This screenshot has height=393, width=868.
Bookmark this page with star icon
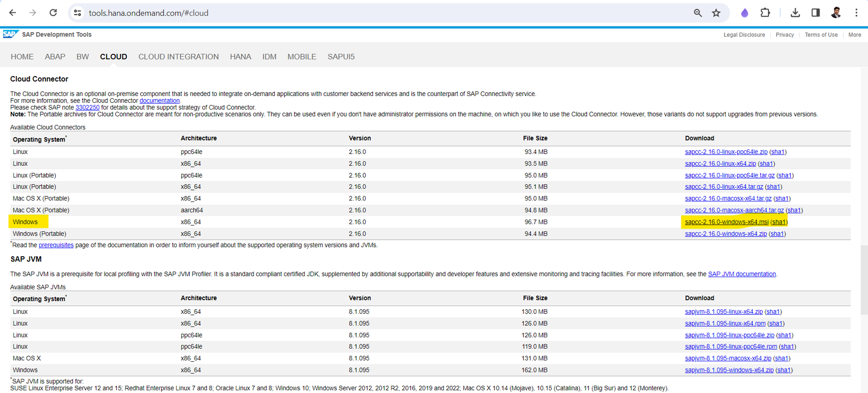[716, 13]
